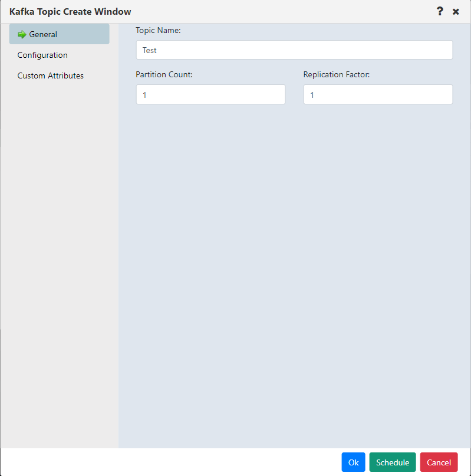Open the Custom Attributes tab
Image resolution: width=471 pixels, height=476 pixels.
[x=50, y=75]
